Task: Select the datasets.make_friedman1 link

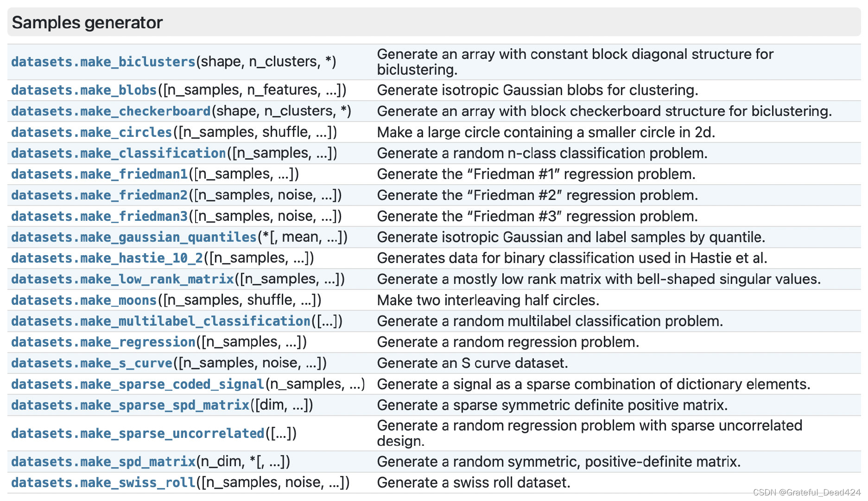Action: (x=99, y=174)
